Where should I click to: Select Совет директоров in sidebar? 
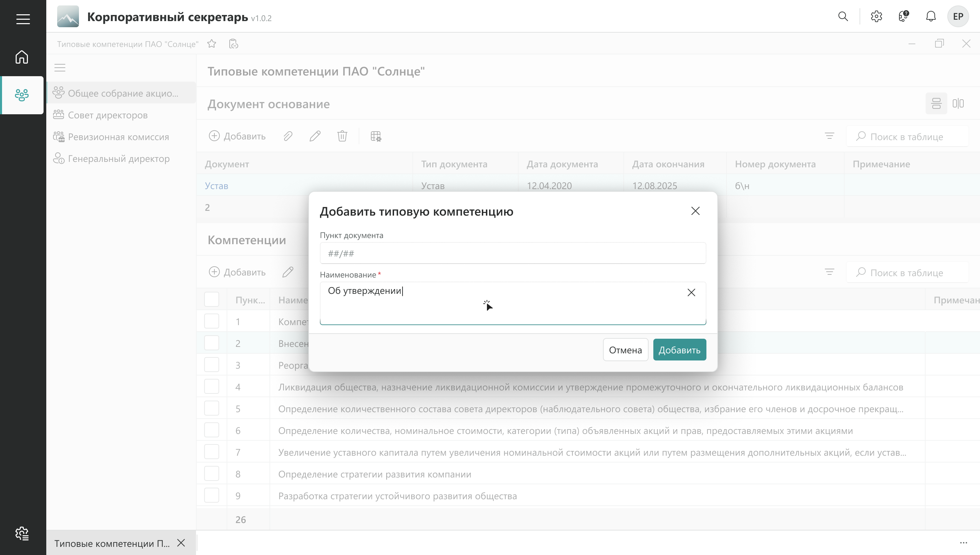coord(108,115)
